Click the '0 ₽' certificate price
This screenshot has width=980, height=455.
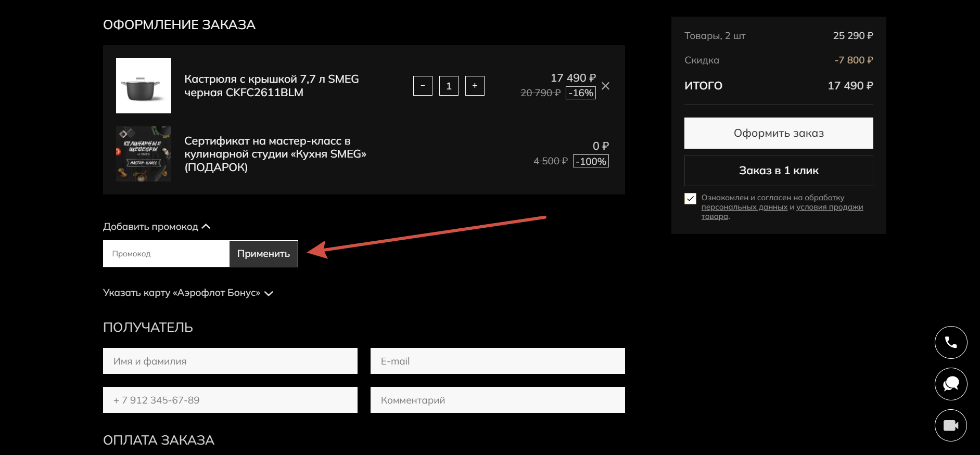tap(601, 146)
